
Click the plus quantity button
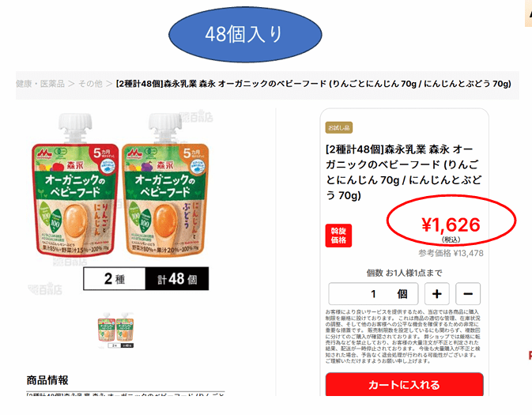[x=436, y=294]
